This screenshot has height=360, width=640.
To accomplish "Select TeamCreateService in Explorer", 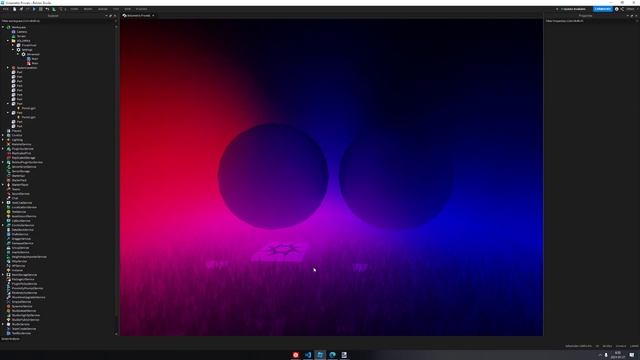I will 24,329.
